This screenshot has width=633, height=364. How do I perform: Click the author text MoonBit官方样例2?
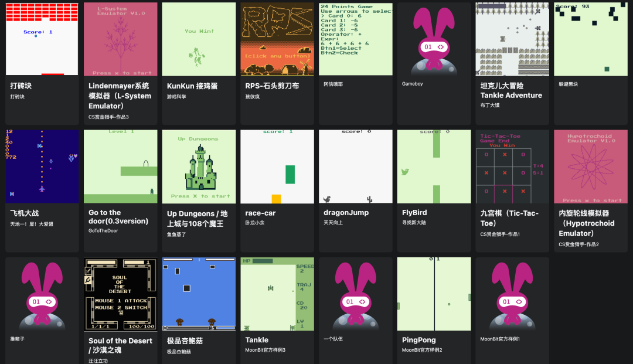click(422, 351)
